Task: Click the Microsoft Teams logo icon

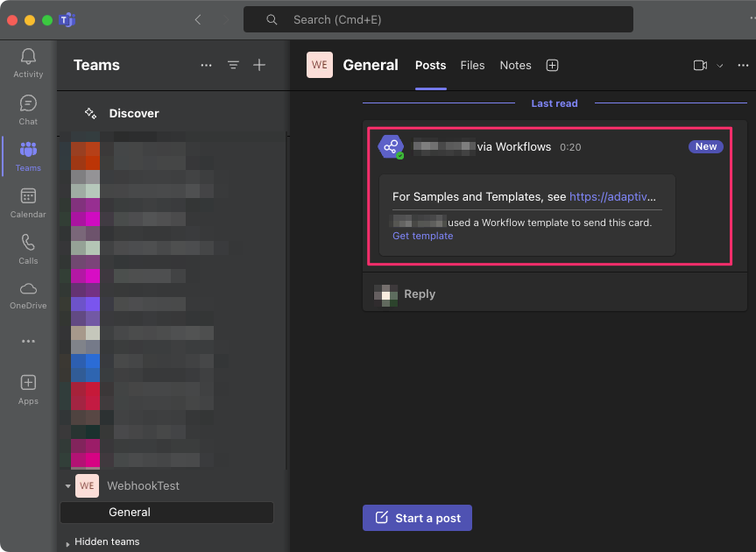Action: [67, 20]
